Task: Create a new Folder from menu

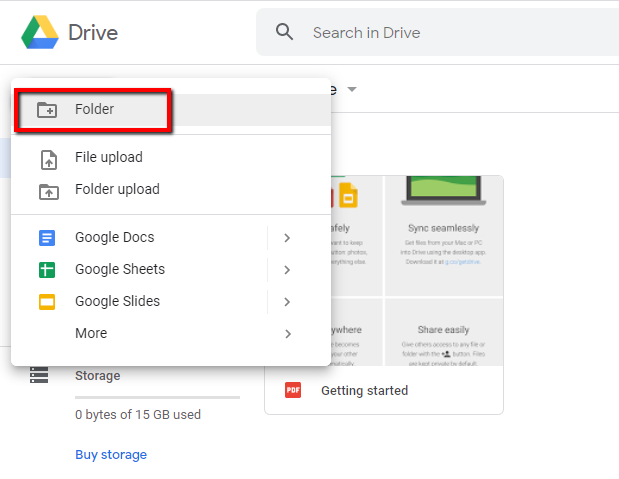Action: coord(171,110)
